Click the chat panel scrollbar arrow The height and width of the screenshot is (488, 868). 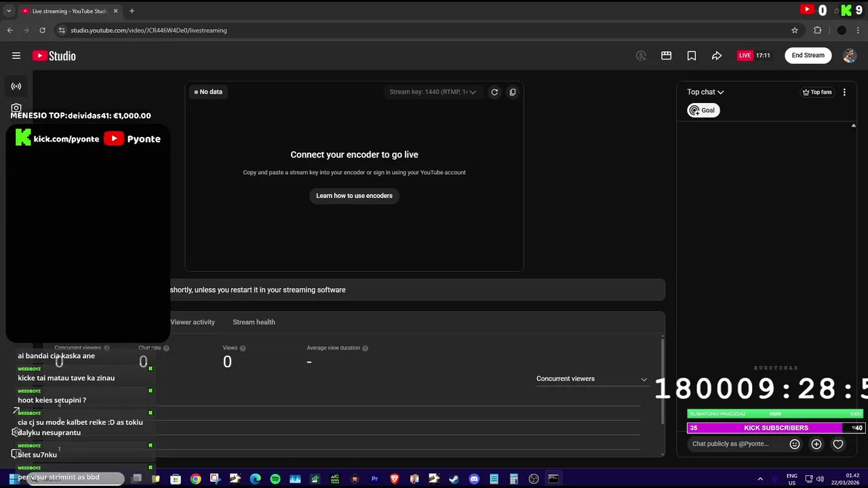coord(854,125)
